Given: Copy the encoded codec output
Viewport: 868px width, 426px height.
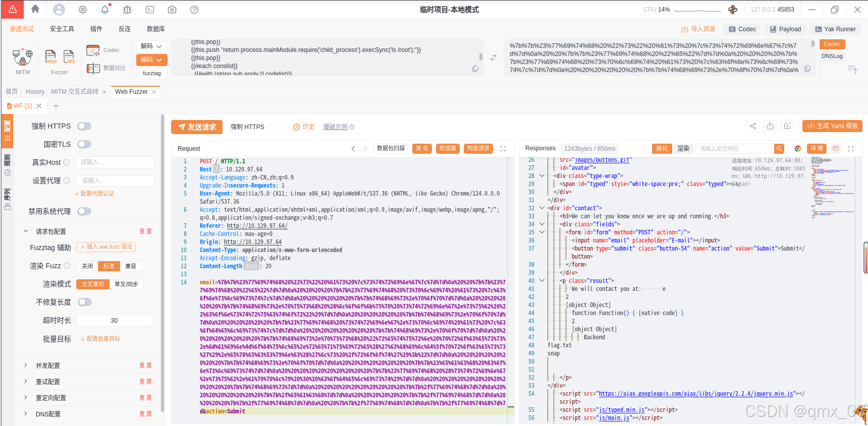Looking at the screenshot, I should [807, 69].
